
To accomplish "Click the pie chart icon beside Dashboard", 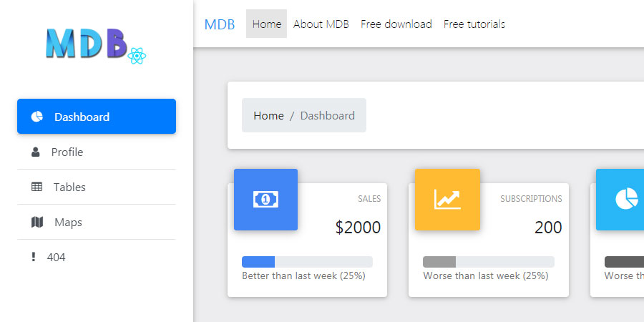I will (x=36, y=117).
